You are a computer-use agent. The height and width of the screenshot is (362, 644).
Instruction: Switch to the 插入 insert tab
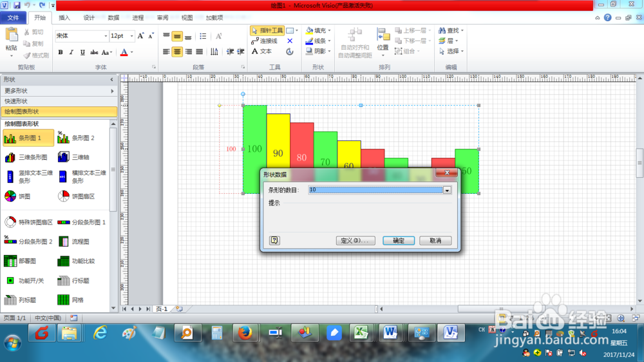pos(64,17)
